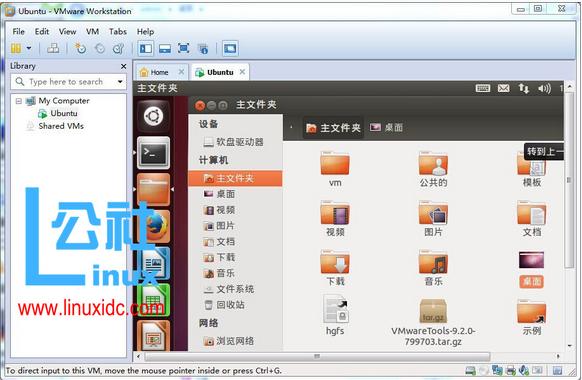Launch LibreOffice Impress from the launcher
582x380 pixels.
point(154,336)
